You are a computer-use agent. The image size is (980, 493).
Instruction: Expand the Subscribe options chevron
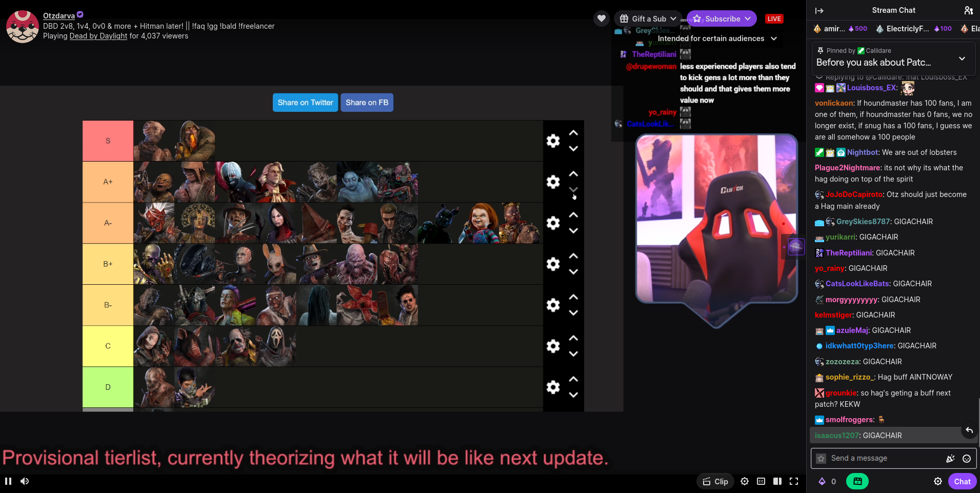[748, 19]
